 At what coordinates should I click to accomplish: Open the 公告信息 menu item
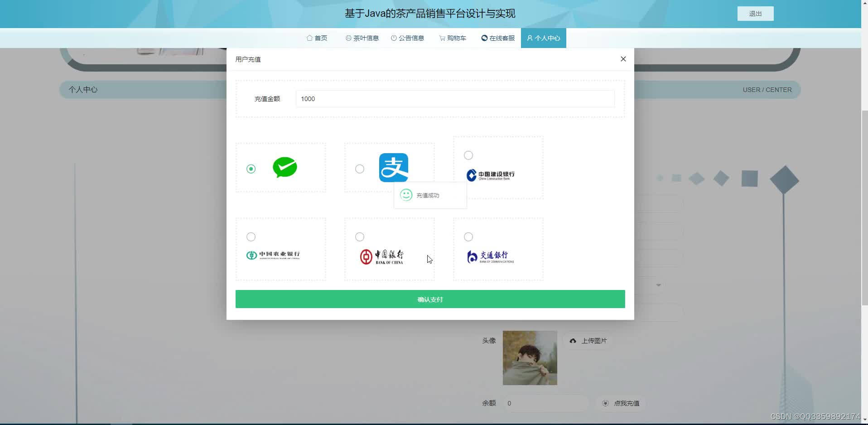[x=407, y=38]
